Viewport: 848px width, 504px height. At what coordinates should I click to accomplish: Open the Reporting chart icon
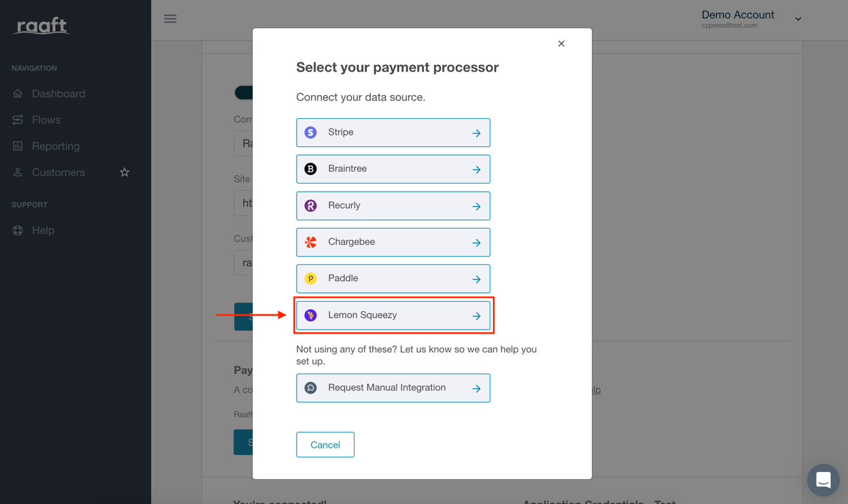[x=18, y=146]
